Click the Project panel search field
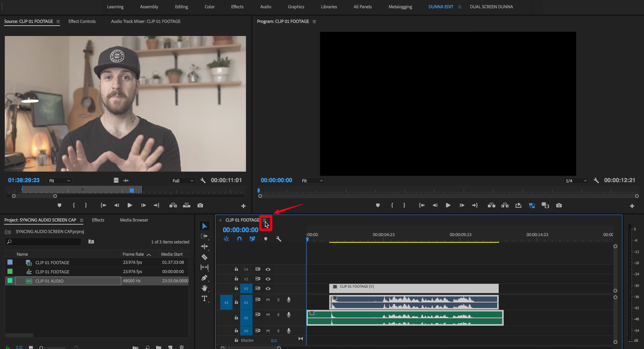644x349 pixels. [46, 242]
